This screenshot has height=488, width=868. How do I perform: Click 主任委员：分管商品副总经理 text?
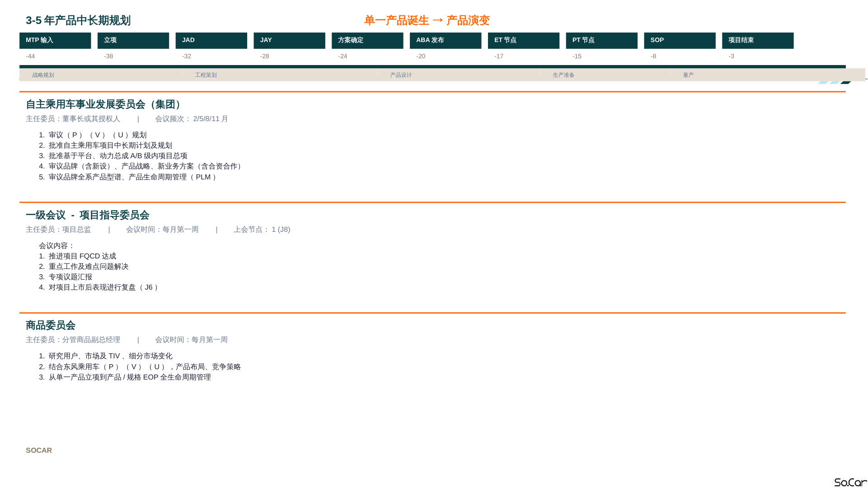[x=73, y=340]
